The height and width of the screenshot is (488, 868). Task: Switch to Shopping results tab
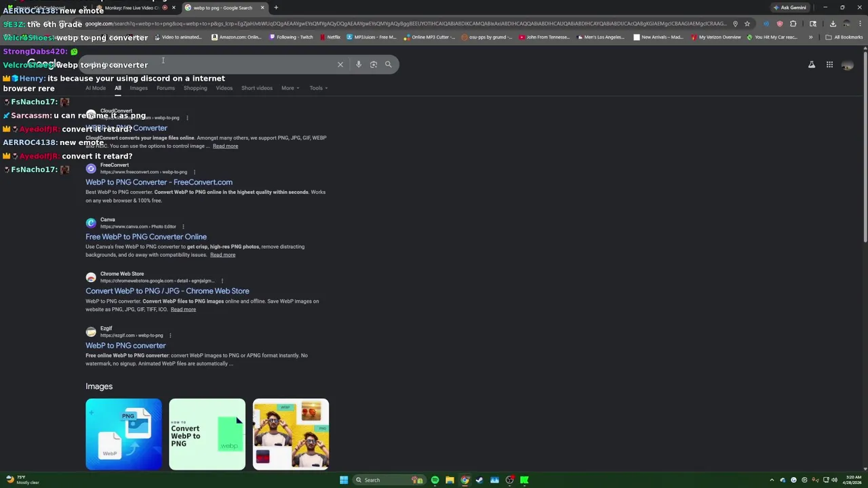click(195, 88)
